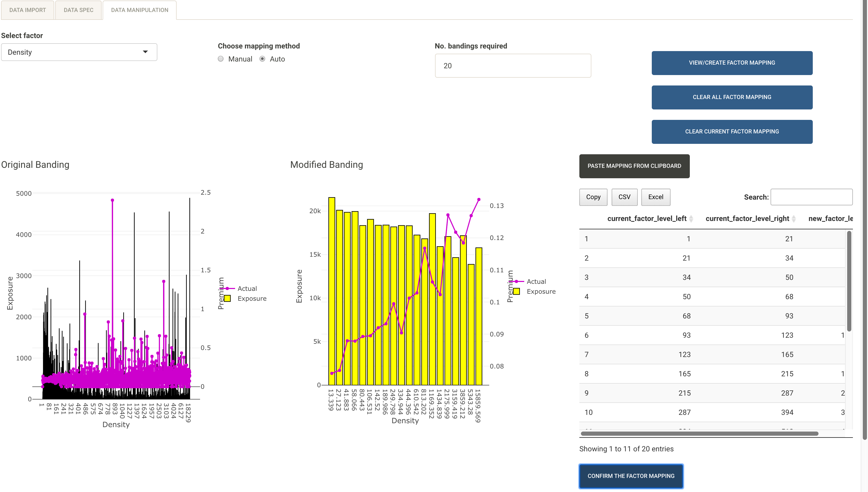
Task: Sort table by current_factor_level_left column
Action: (692, 219)
